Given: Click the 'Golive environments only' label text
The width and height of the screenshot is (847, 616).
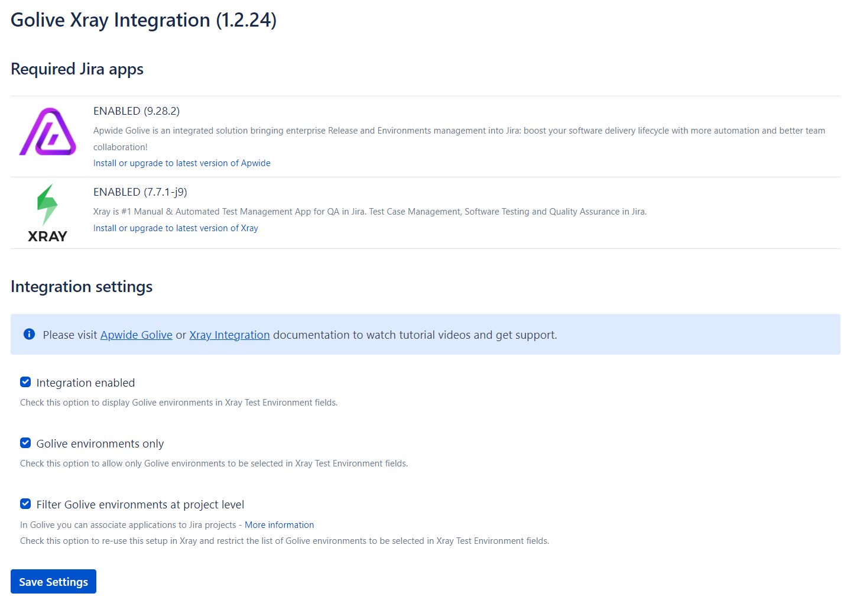Looking at the screenshot, I should click(x=100, y=444).
